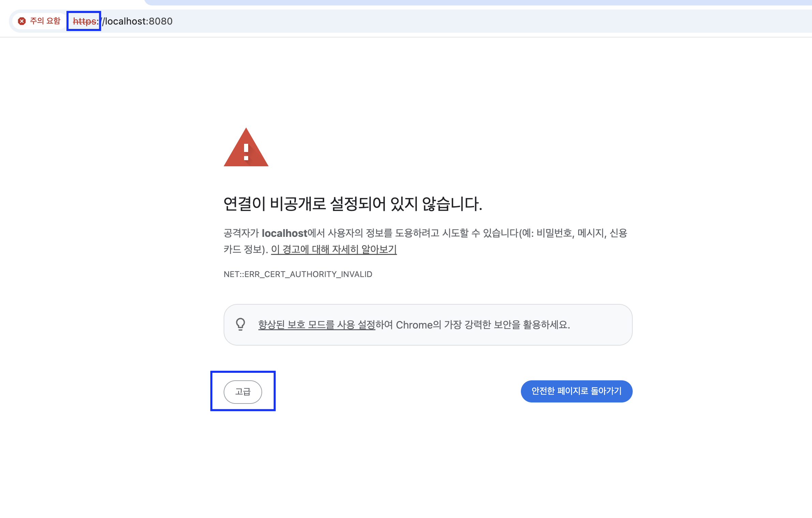The width and height of the screenshot is (812, 518).
Task: Open '향상된 보호 모드를 사용 설정' link
Action: (x=316, y=325)
